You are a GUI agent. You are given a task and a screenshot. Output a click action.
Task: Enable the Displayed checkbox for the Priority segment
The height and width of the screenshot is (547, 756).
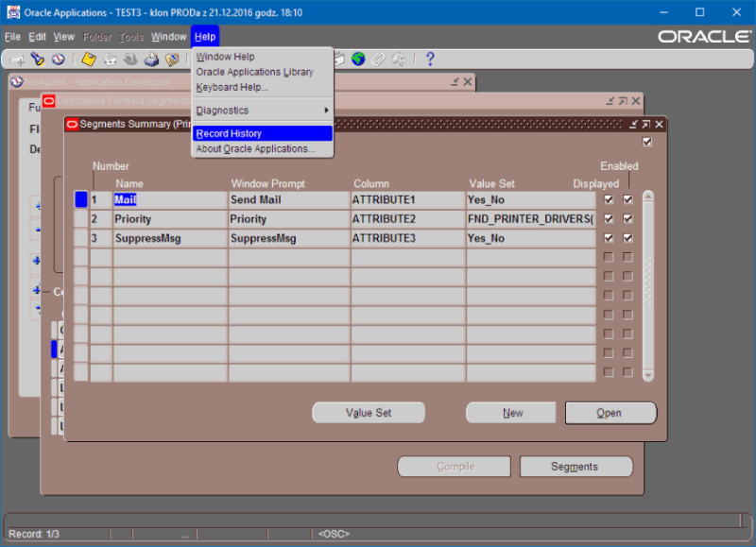point(608,218)
